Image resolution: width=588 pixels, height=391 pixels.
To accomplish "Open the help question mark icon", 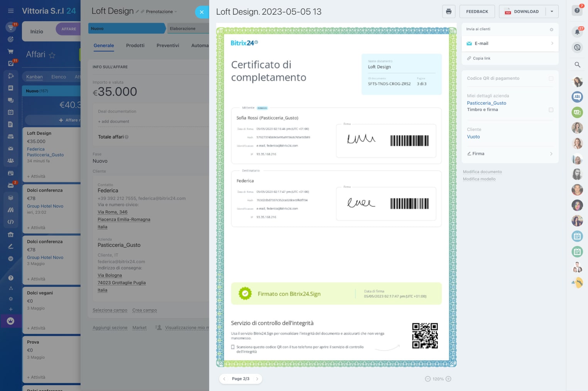I will point(577,10).
